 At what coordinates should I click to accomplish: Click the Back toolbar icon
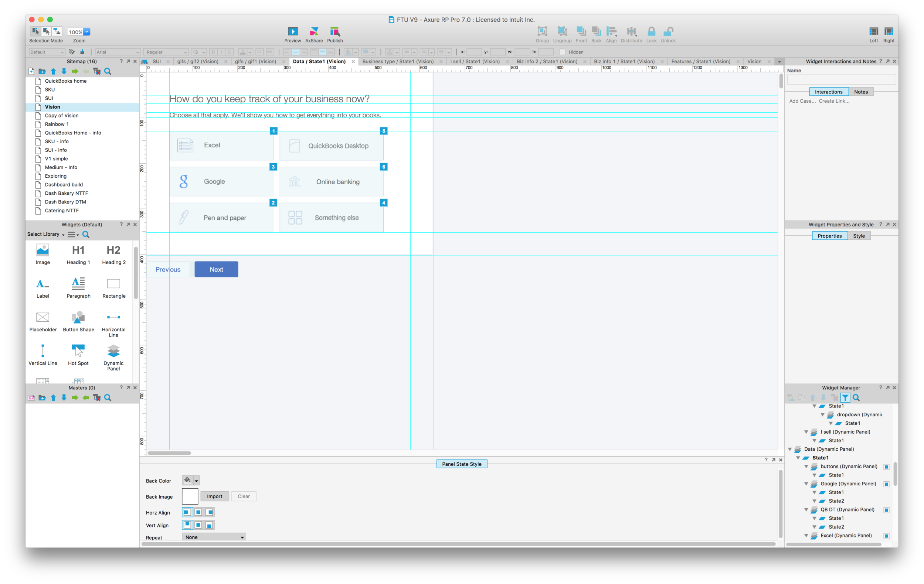(x=596, y=31)
